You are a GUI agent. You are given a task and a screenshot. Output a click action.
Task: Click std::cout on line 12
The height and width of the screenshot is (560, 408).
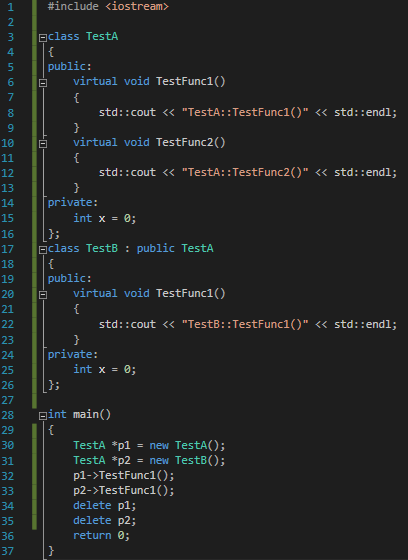pyautogui.click(x=127, y=172)
